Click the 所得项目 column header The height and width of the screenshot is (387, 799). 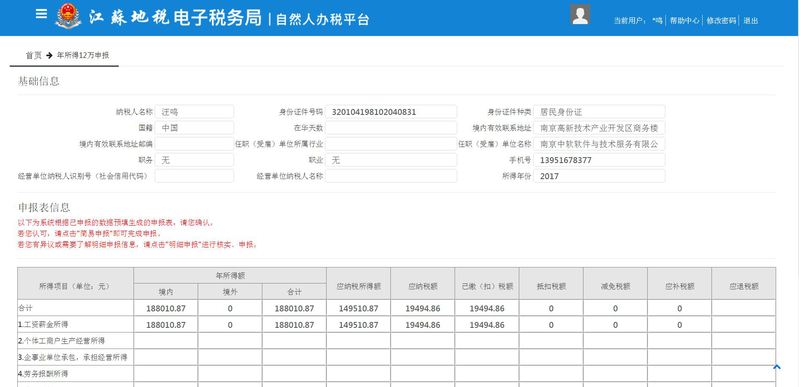pos(75,283)
